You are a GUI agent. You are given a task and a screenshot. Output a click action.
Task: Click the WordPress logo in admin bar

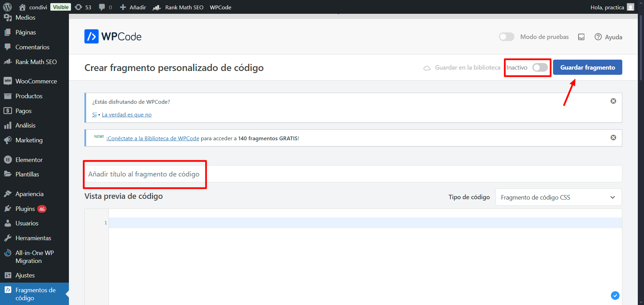click(x=7, y=7)
